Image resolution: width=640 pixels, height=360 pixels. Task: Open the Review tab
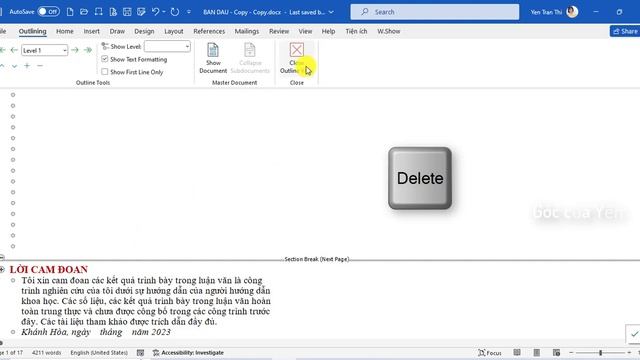[279, 31]
